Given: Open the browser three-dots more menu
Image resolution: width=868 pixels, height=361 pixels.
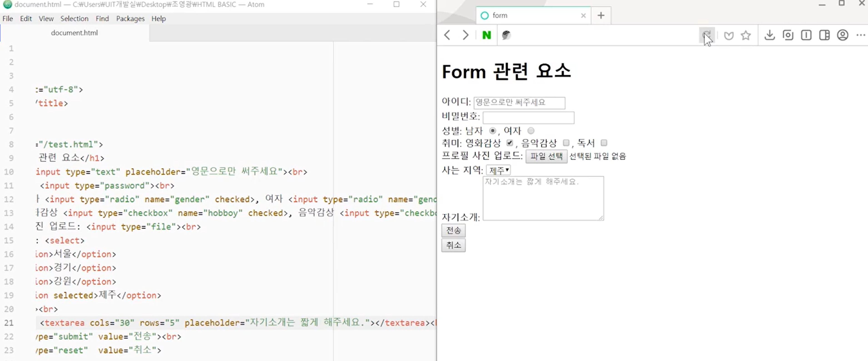Looking at the screenshot, I should click(861, 35).
